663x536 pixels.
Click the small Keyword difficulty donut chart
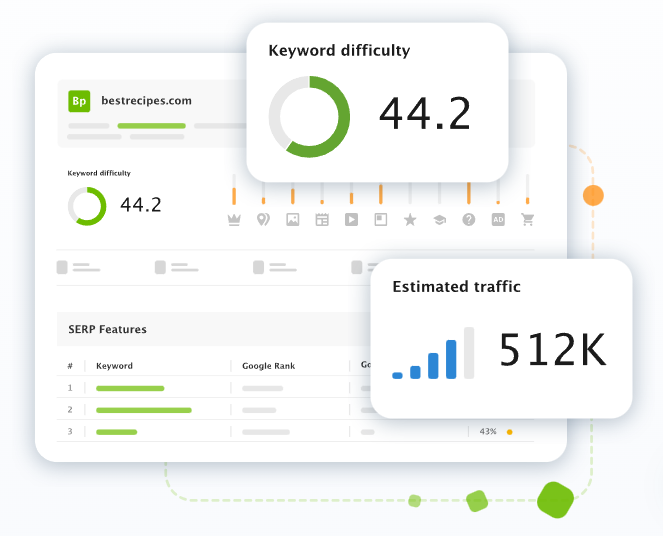tap(87, 206)
